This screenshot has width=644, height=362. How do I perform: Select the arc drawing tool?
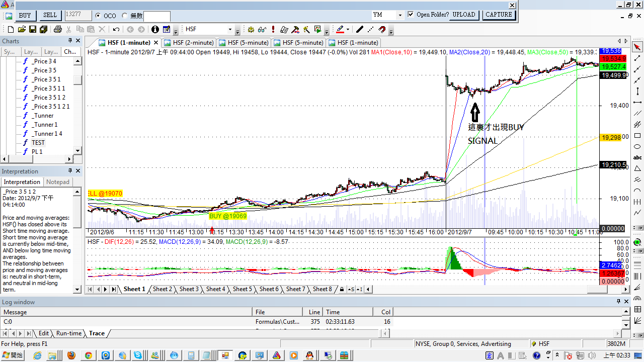(x=637, y=190)
